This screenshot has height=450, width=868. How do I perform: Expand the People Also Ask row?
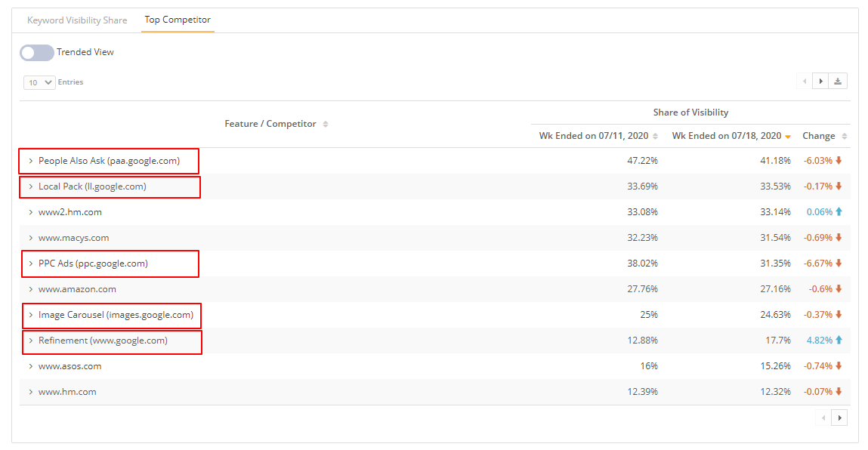tap(30, 161)
